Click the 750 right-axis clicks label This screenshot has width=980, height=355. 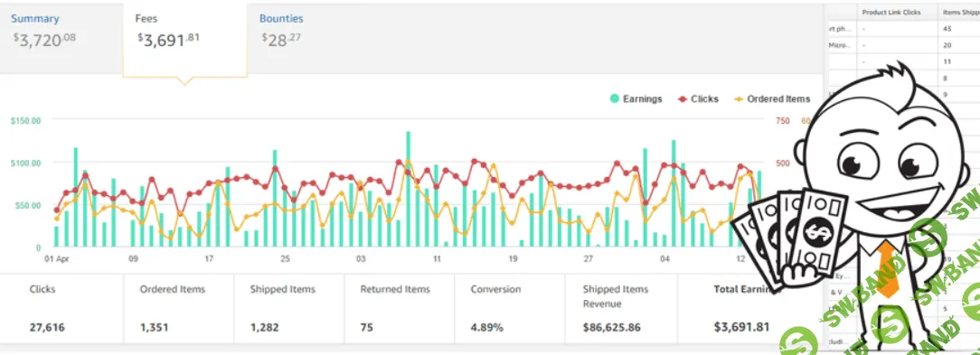point(783,121)
